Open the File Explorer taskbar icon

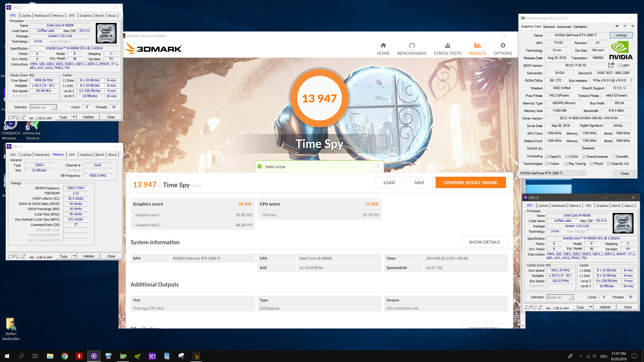pyautogui.click(x=50, y=356)
